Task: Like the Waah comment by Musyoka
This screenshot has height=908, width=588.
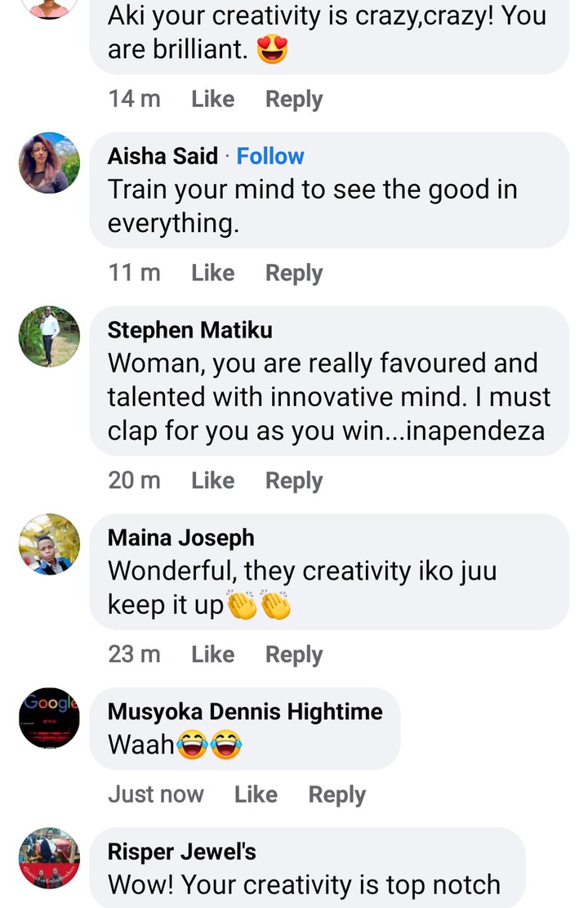Action: pos(256,794)
